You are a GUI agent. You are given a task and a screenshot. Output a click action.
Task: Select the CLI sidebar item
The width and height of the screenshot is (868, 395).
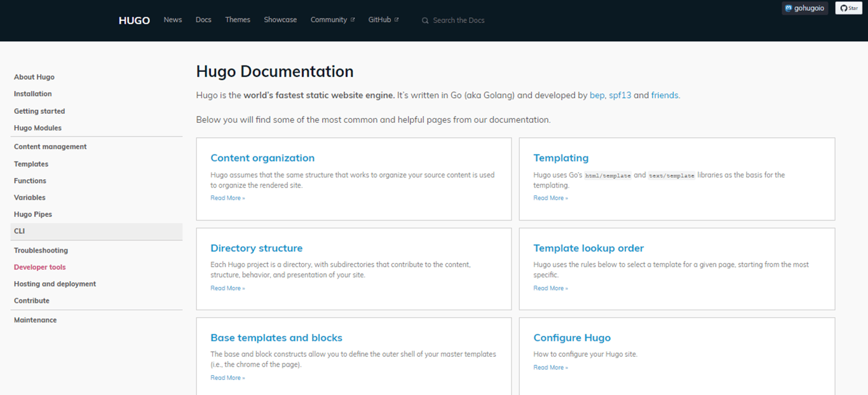click(x=97, y=231)
